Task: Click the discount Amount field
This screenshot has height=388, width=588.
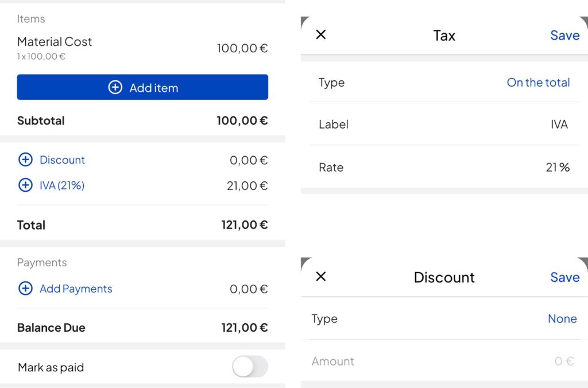Action: point(564,362)
